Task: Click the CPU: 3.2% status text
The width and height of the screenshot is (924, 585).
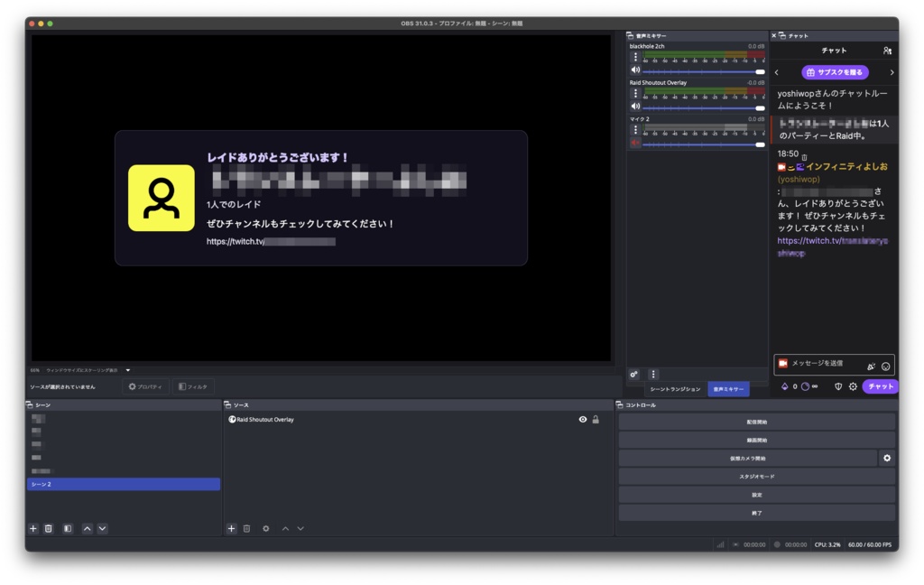Action: 827,545
